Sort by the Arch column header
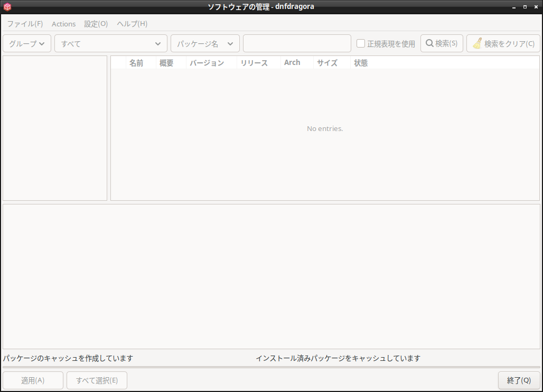Screen dimensions: 543x392 pyautogui.click(x=297, y=63)
